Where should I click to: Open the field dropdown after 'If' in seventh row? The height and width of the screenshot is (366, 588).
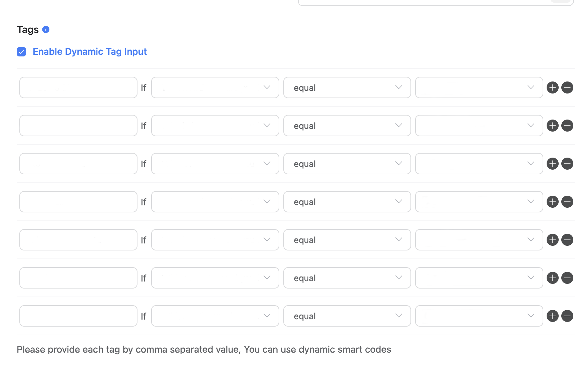tap(215, 316)
